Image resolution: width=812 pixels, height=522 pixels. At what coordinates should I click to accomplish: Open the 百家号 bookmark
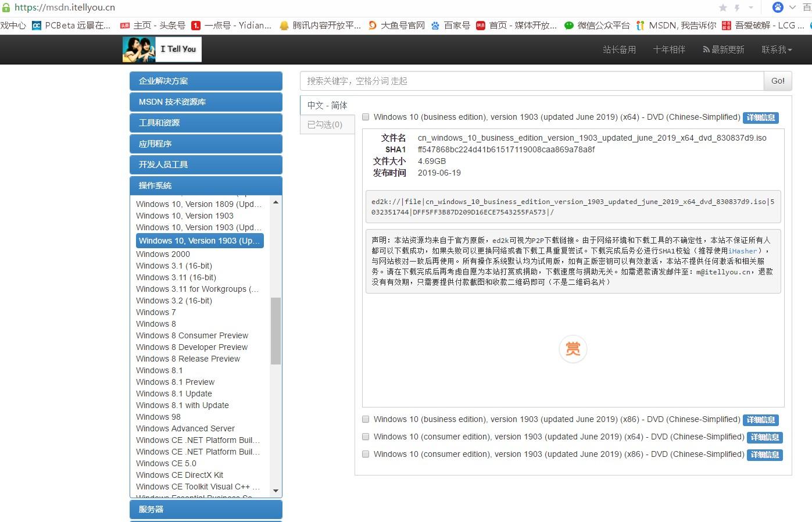pyautogui.click(x=450, y=26)
